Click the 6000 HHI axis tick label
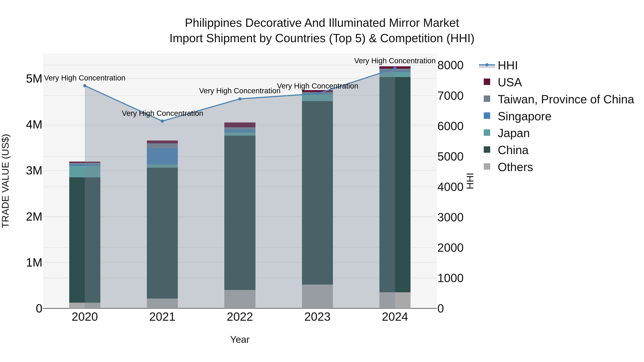644x362 pixels. coord(450,126)
